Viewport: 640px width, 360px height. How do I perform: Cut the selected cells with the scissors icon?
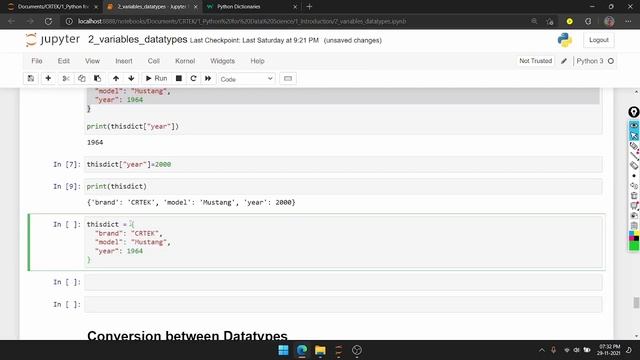[66, 78]
